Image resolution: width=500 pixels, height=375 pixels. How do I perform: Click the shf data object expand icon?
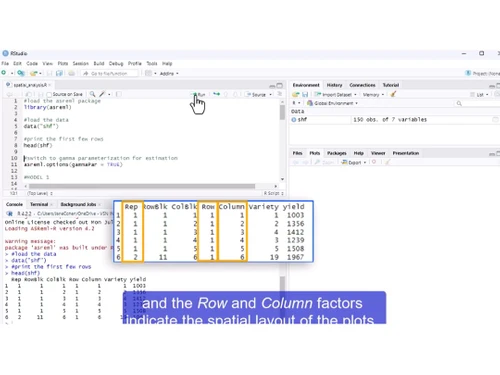(294, 120)
